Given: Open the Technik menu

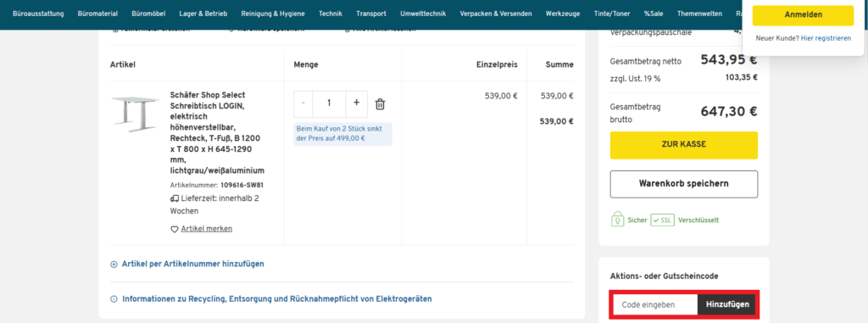Looking at the screenshot, I should (x=331, y=14).
